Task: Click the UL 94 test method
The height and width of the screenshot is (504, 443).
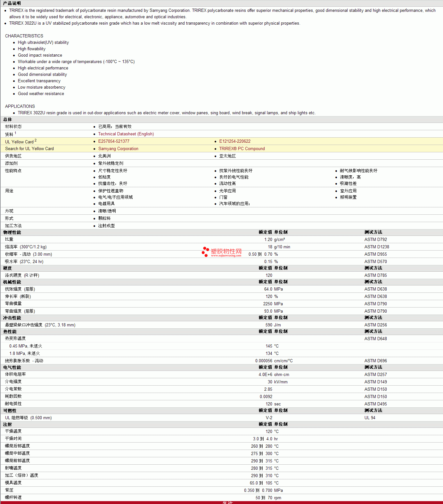Action: click(x=370, y=418)
